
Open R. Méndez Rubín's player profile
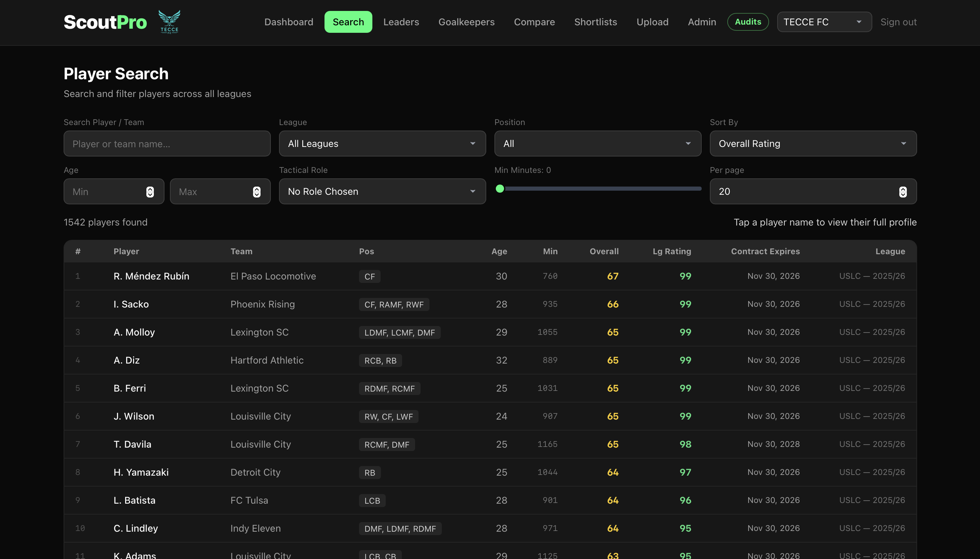tap(151, 276)
